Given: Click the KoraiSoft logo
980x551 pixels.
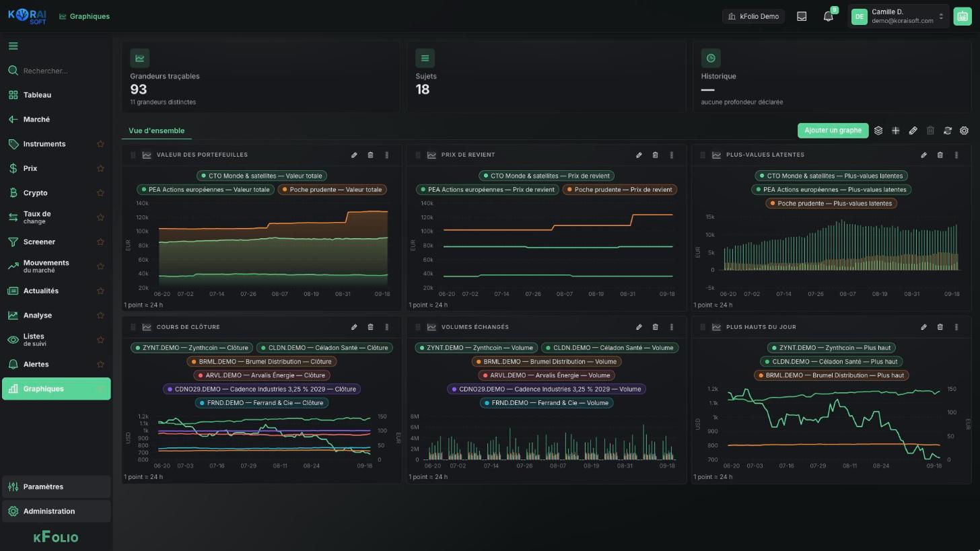Looking at the screenshot, I should [x=27, y=16].
